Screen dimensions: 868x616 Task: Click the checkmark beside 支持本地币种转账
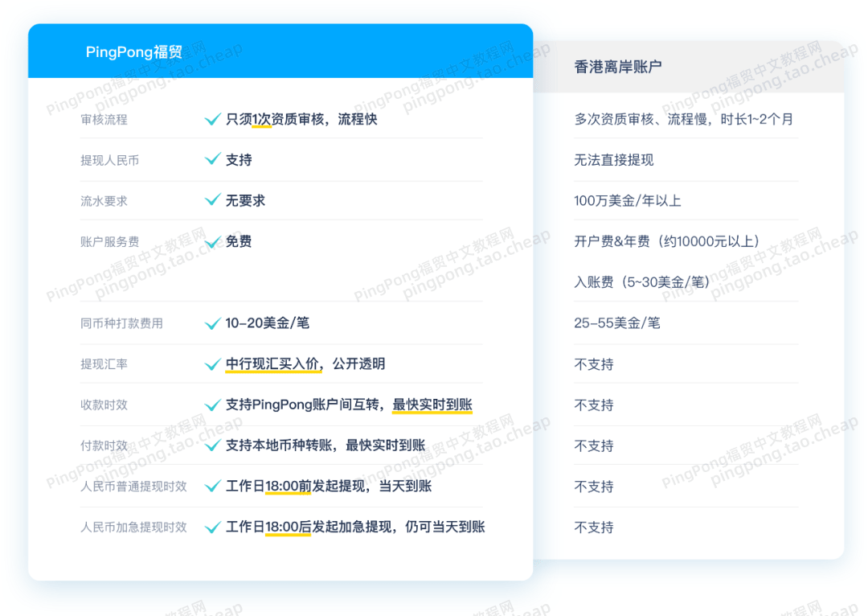point(212,446)
